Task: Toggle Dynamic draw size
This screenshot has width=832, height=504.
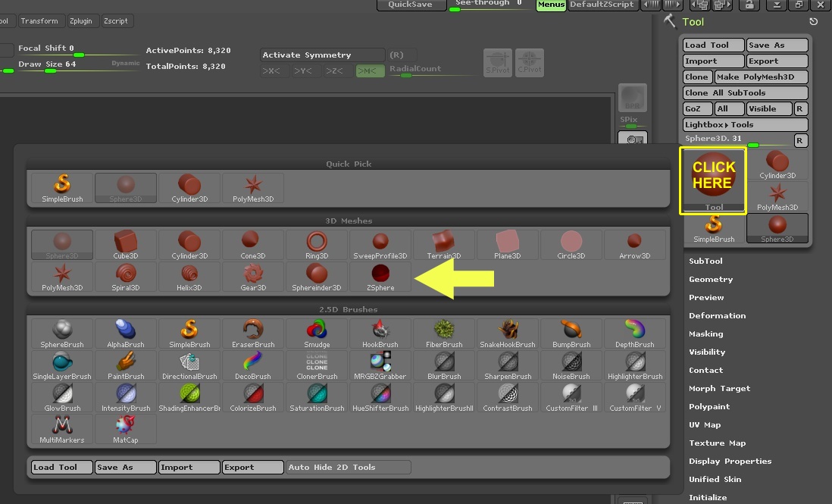Action: pyautogui.click(x=125, y=63)
